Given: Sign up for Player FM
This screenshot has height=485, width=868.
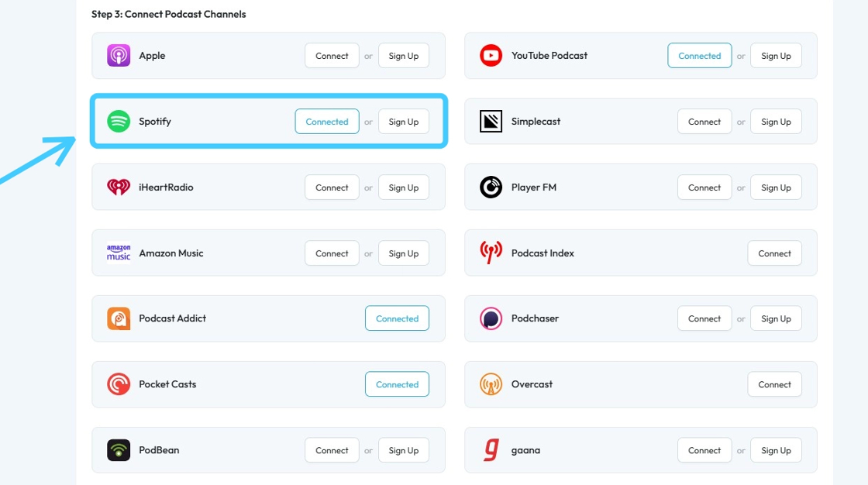Looking at the screenshot, I should 776,187.
